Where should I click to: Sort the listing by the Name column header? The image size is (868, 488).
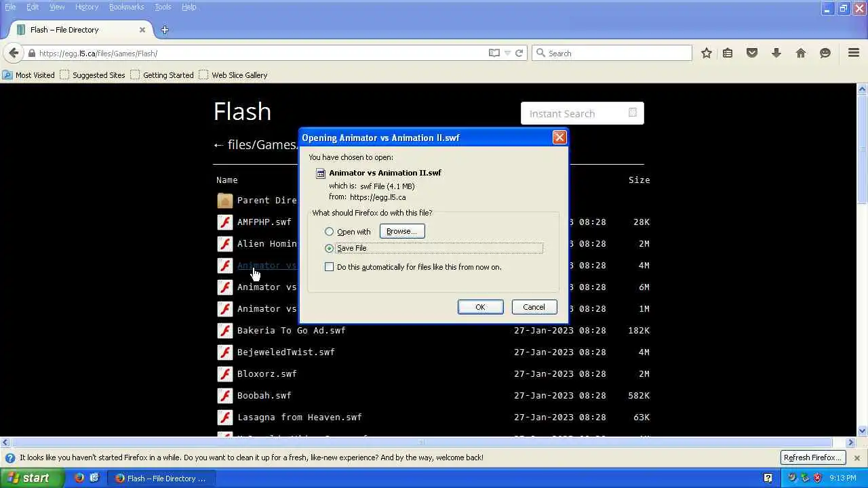pos(226,180)
